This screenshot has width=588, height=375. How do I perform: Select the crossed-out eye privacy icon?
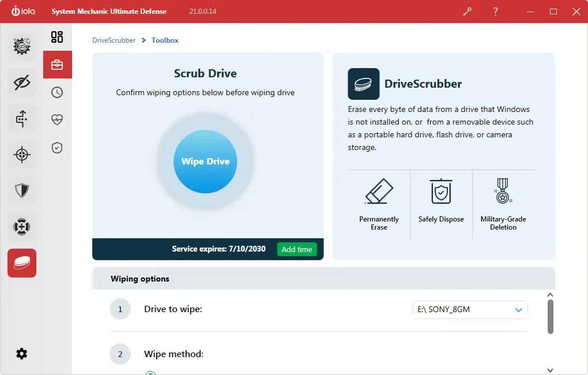(22, 82)
